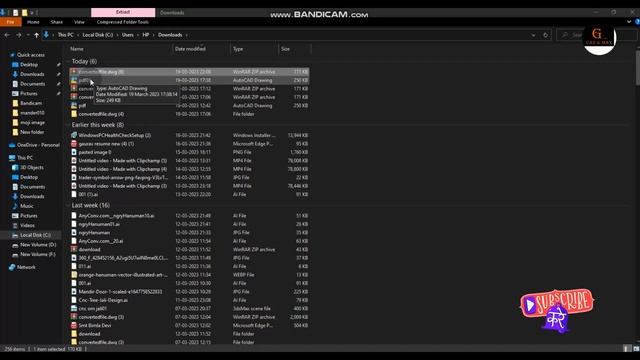Click the 3D Objects folder icon

pyautogui.click(x=15, y=167)
